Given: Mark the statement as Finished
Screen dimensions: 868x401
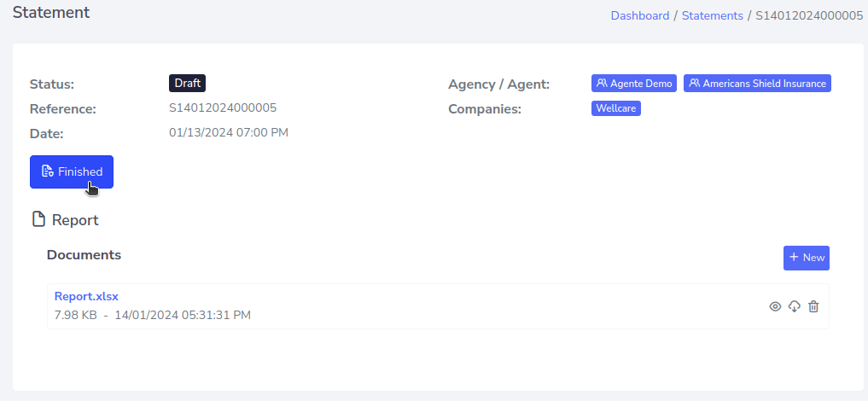Looking at the screenshot, I should coord(72,171).
